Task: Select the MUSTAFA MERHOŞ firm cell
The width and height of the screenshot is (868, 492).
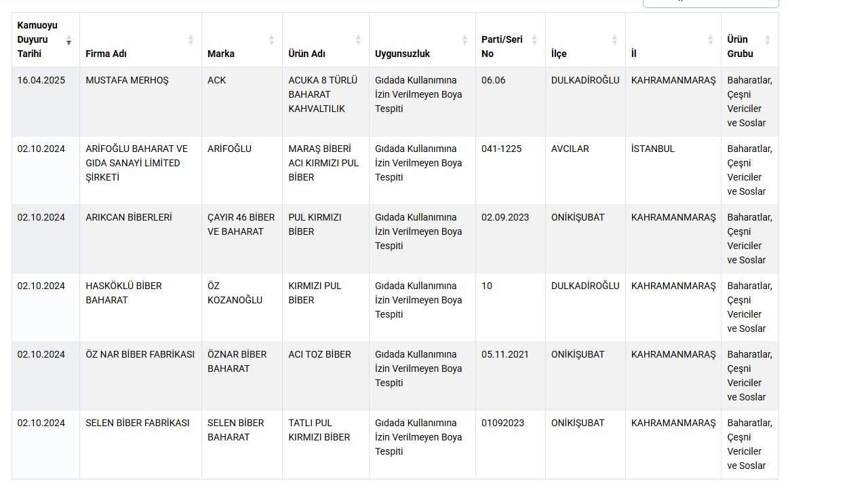Action: (127, 80)
